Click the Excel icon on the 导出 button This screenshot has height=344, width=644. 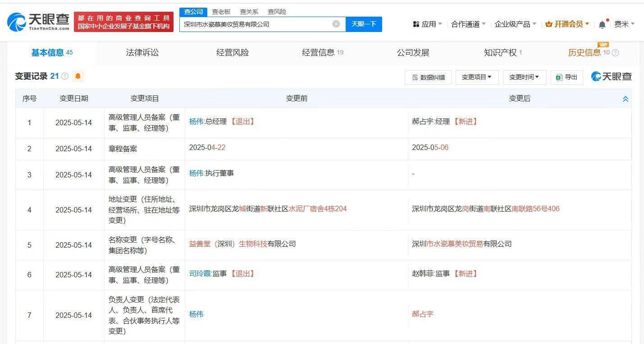pos(559,77)
